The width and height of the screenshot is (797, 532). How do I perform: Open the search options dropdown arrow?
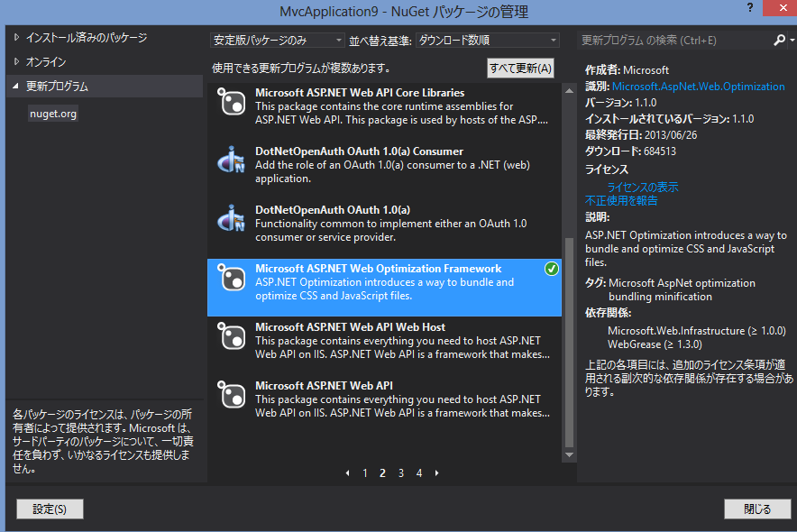(x=792, y=40)
